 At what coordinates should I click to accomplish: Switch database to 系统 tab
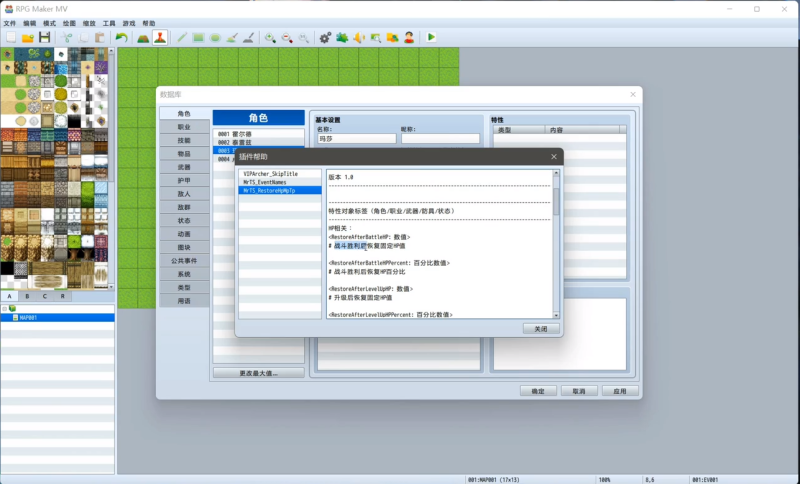pos(184,274)
